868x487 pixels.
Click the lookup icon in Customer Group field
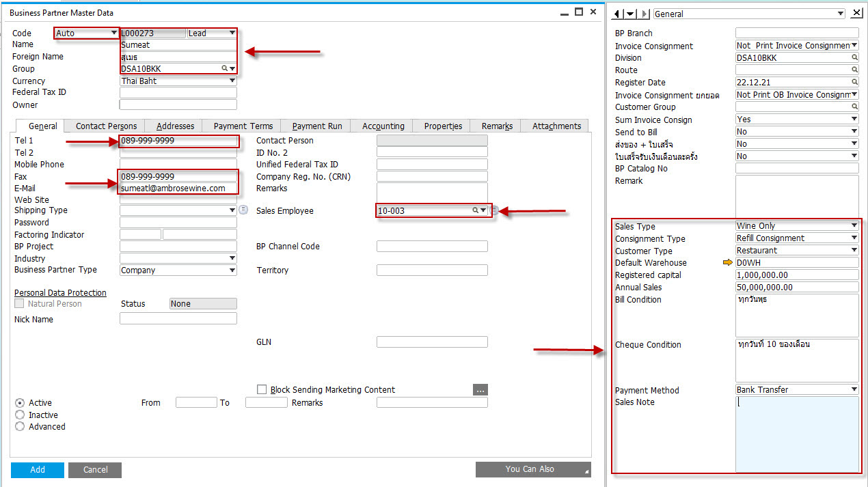[854, 107]
